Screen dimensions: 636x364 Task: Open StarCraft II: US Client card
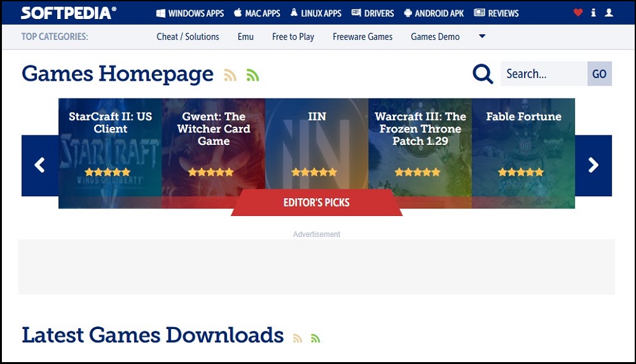pyautogui.click(x=110, y=153)
